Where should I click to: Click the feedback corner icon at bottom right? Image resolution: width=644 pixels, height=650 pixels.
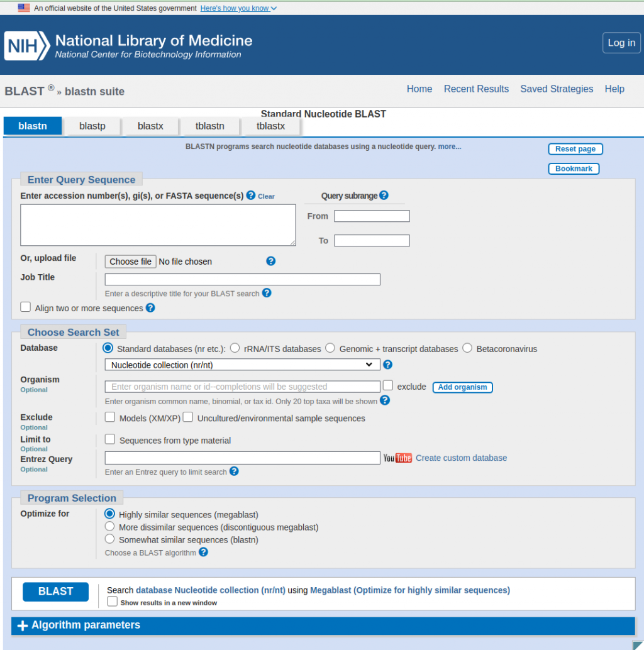(x=638, y=645)
